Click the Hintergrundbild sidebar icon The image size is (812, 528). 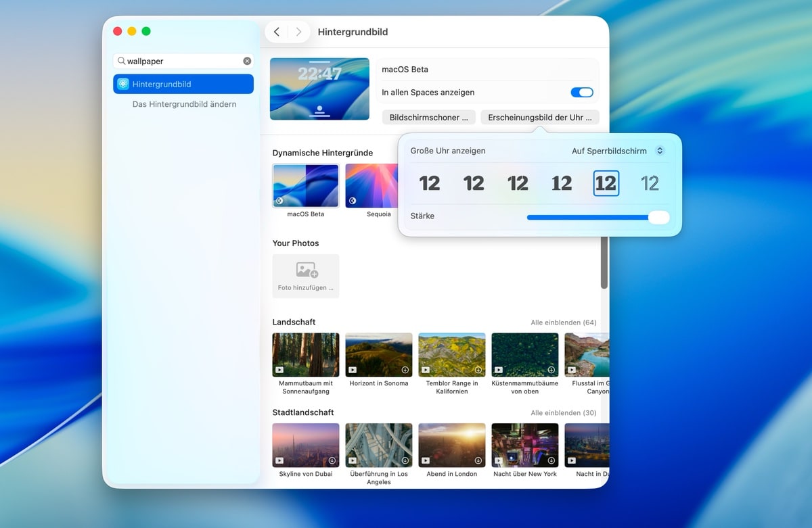coord(123,84)
